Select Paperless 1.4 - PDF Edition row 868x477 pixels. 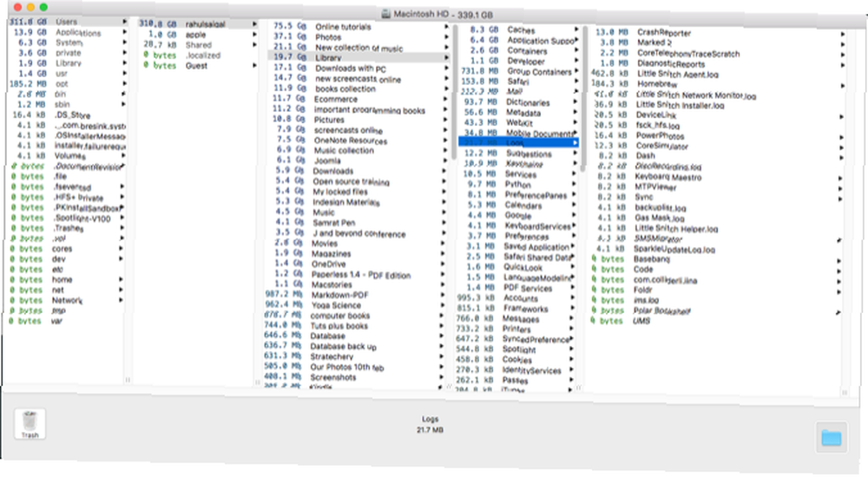(355, 274)
